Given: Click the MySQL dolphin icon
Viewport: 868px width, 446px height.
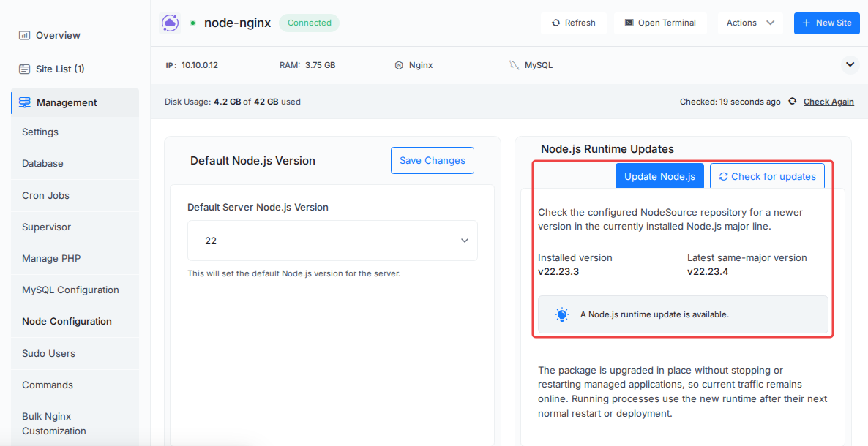Looking at the screenshot, I should pos(514,65).
